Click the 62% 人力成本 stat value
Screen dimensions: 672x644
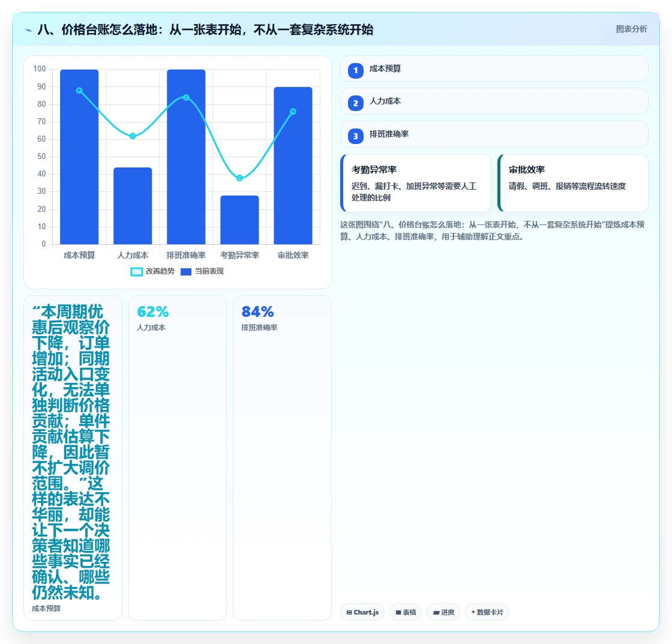153,311
